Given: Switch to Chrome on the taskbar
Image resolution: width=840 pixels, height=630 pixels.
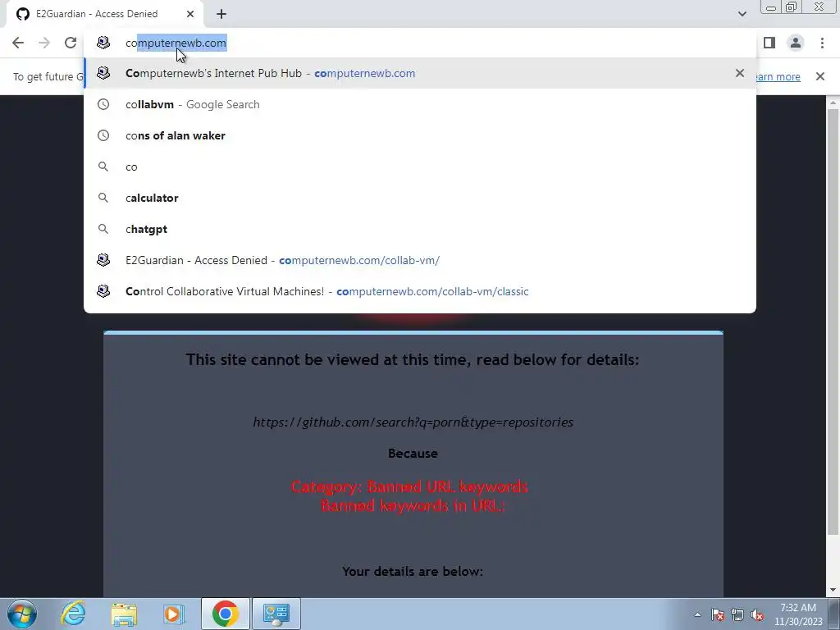Looking at the screenshot, I should pyautogui.click(x=225, y=614).
